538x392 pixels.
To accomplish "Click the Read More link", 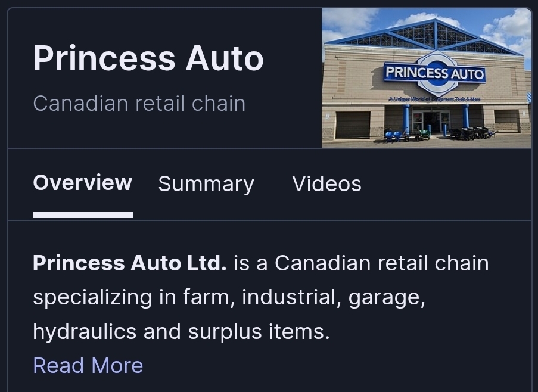I will tap(88, 365).
